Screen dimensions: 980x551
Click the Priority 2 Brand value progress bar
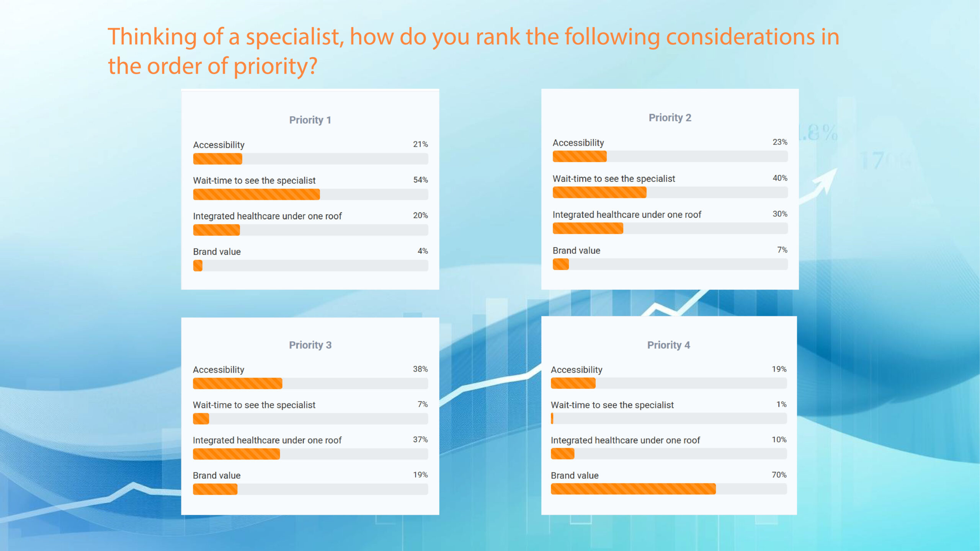[670, 264]
